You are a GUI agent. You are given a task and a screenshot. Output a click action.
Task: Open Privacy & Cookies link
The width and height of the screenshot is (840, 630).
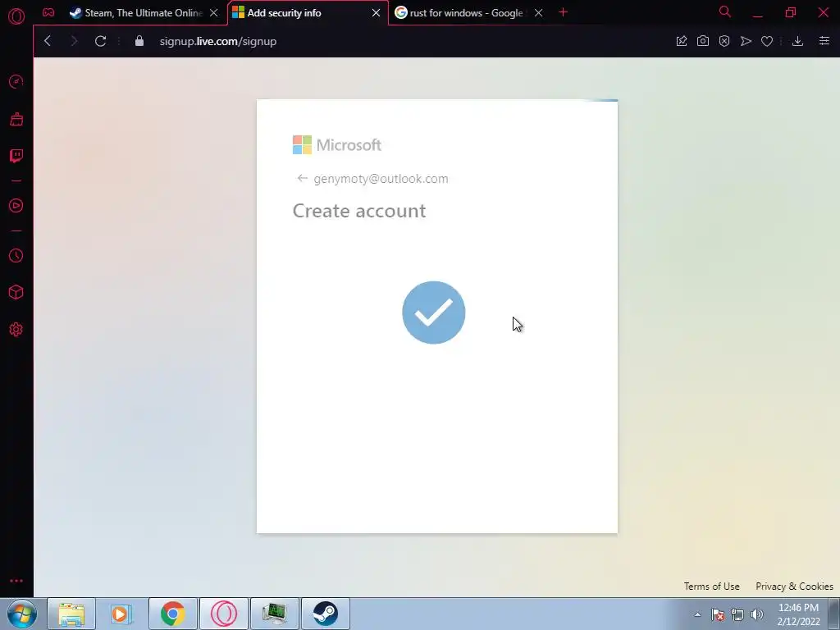pyautogui.click(x=794, y=586)
